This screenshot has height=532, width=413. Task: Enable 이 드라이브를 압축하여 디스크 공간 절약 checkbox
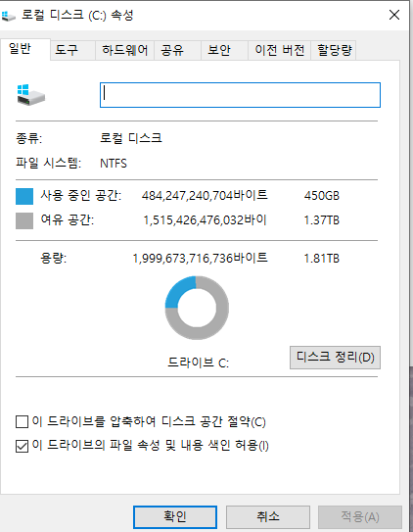pyautogui.click(x=23, y=421)
